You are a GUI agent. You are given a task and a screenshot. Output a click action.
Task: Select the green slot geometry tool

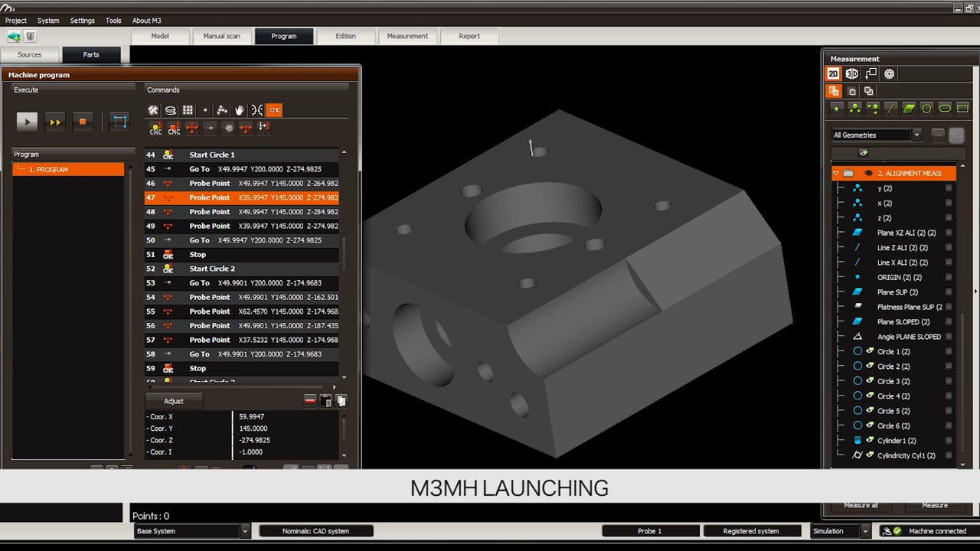945,109
